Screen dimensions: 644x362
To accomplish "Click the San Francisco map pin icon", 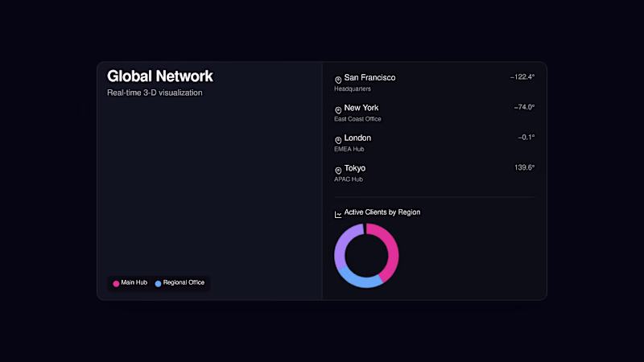I will pyautogui.click(x=338, y=80).
